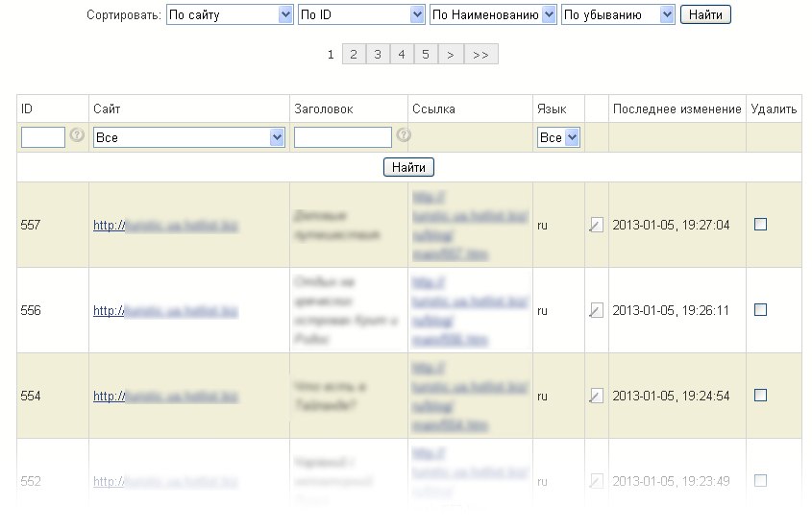Go to page 2 in pagination
The image size is (812, 530).
[x=354, y=55]
